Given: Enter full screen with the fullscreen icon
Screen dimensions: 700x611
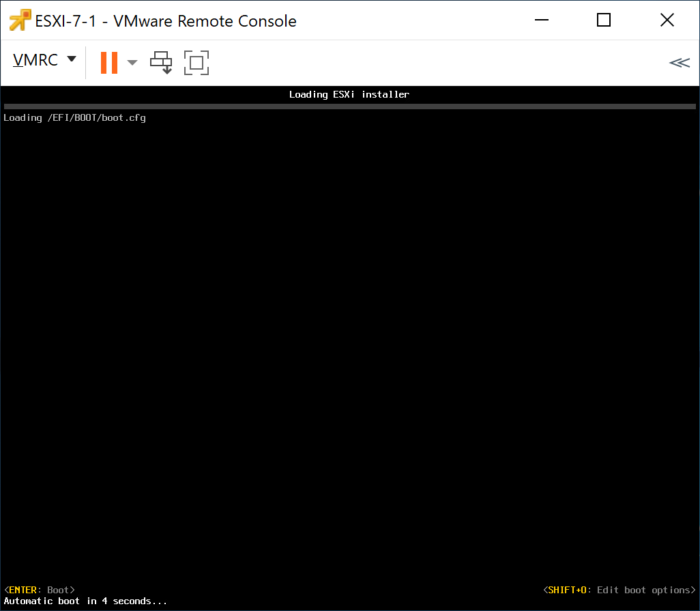Looking at the screenshot, I should click(196, 62).
